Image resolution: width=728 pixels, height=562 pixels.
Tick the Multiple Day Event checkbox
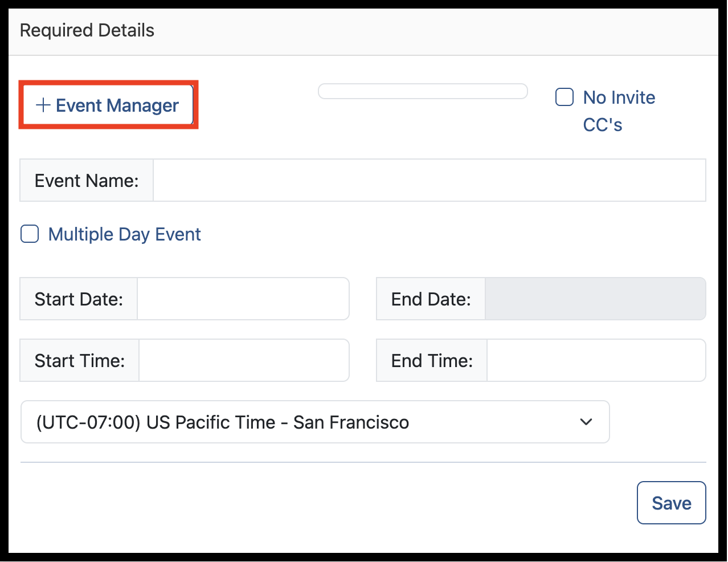pos(30,234)
